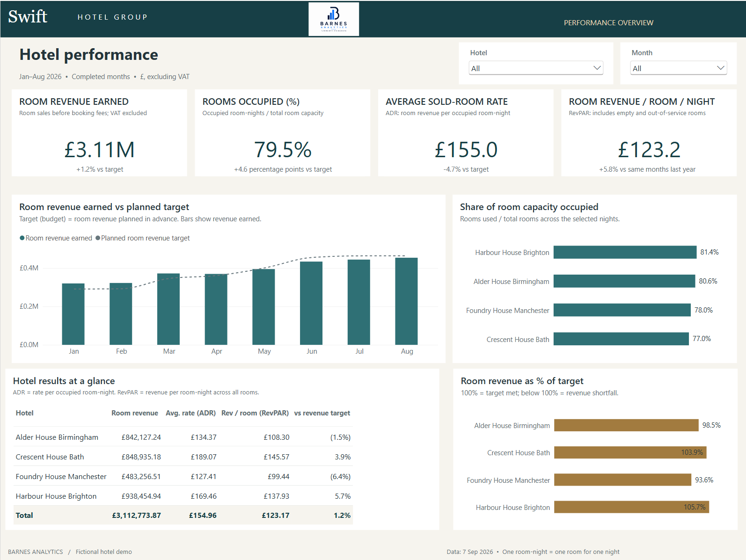Select the Apr revenue bar
The image size is (746, 560).
coord(216,309)
